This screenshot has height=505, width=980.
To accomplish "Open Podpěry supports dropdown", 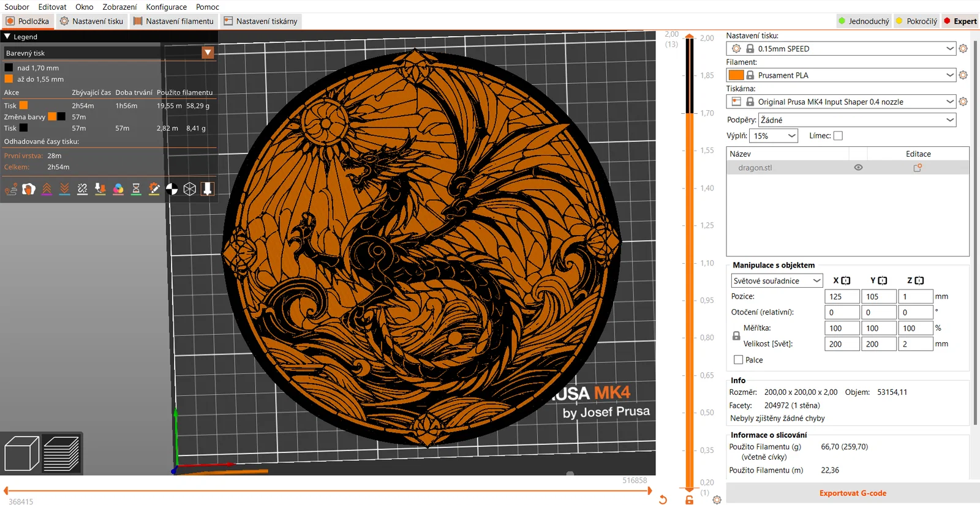I will click(x=858, y=120).
